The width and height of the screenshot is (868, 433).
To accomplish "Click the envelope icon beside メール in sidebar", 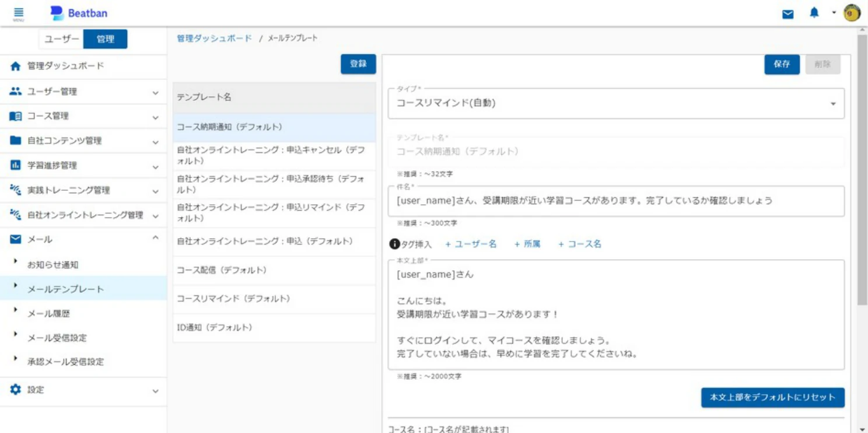I will point(16,239).
